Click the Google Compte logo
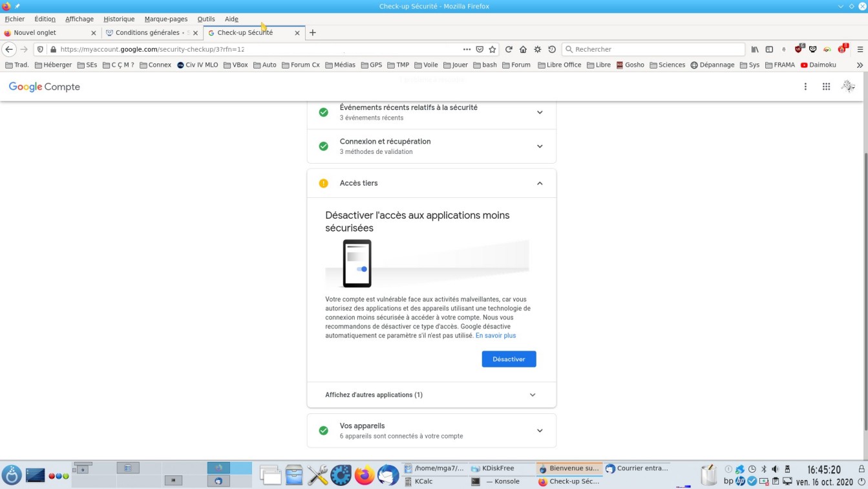This screenshot has height=489, width=868. (x=45, y=87)
